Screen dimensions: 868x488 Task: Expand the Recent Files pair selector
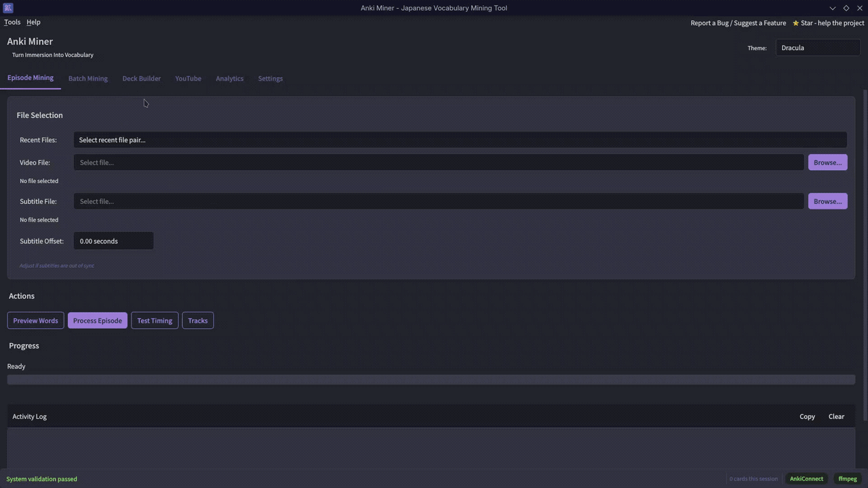coord(460,140)
